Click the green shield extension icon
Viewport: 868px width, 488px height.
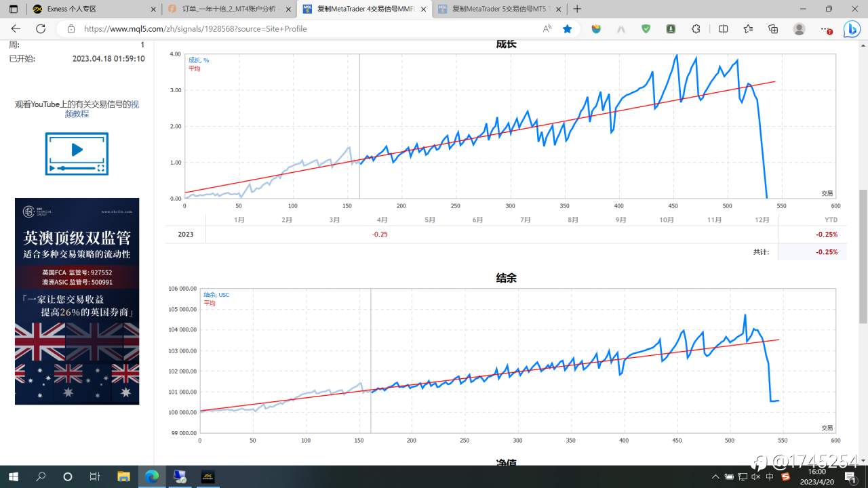click(646, 29)
